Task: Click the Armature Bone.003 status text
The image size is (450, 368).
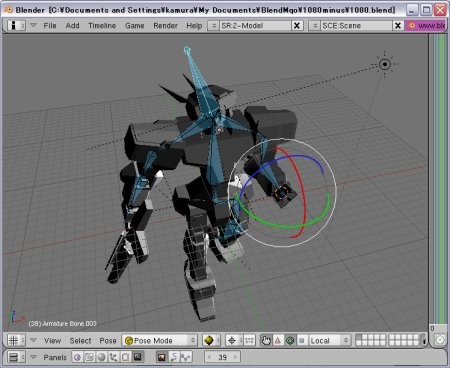Action: click(x=62, y=323)
